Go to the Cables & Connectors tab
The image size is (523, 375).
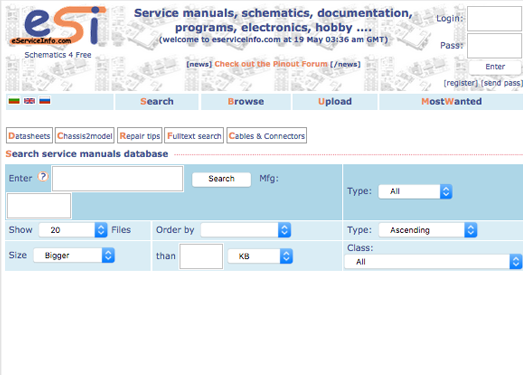[x=267, y=136]
